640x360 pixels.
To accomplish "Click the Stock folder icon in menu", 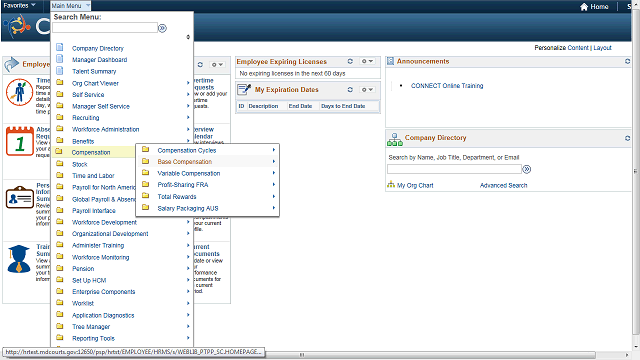I will [x=60, y=164].
